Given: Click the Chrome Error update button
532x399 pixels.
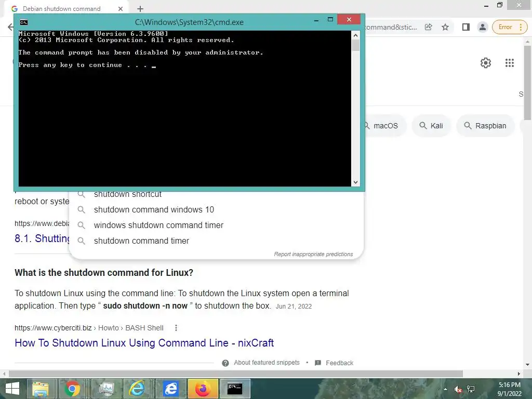Looking at the screenshot, I should 510,27.
